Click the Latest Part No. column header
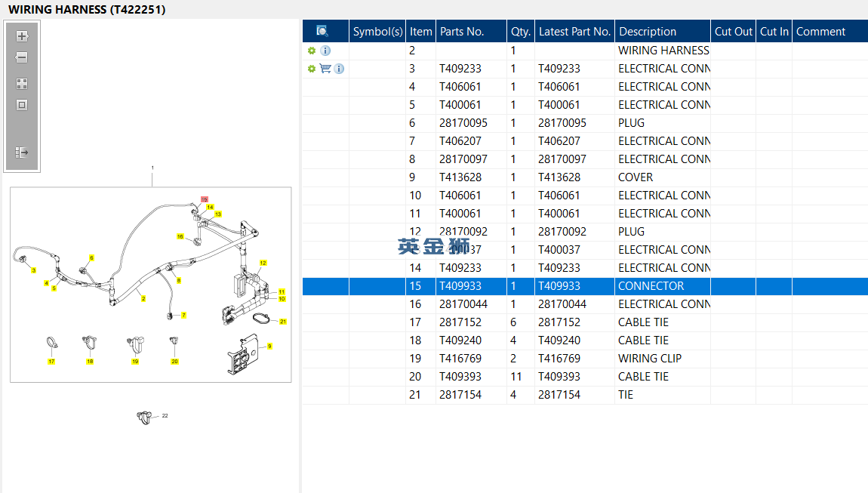This screenshot has height=493, width=868. [574, 32]
